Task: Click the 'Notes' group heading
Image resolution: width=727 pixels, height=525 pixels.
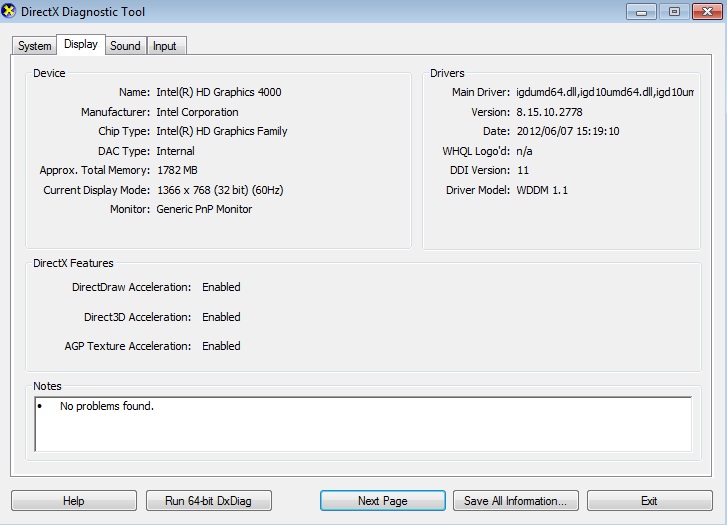Action: pyautogui.click(x=47, y=386)
